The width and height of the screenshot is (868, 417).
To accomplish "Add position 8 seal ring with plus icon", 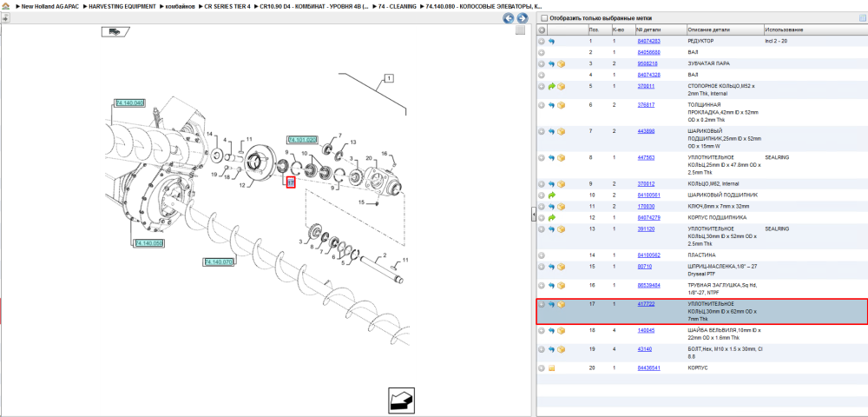I will pos(542,158).
